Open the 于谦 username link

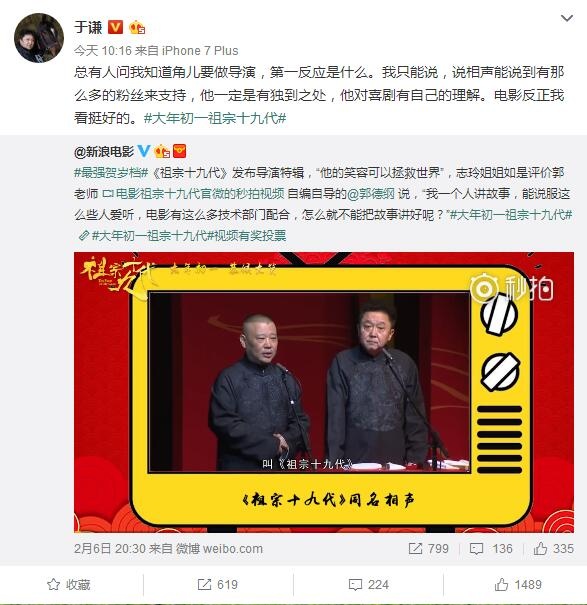(x=88, y=27)
